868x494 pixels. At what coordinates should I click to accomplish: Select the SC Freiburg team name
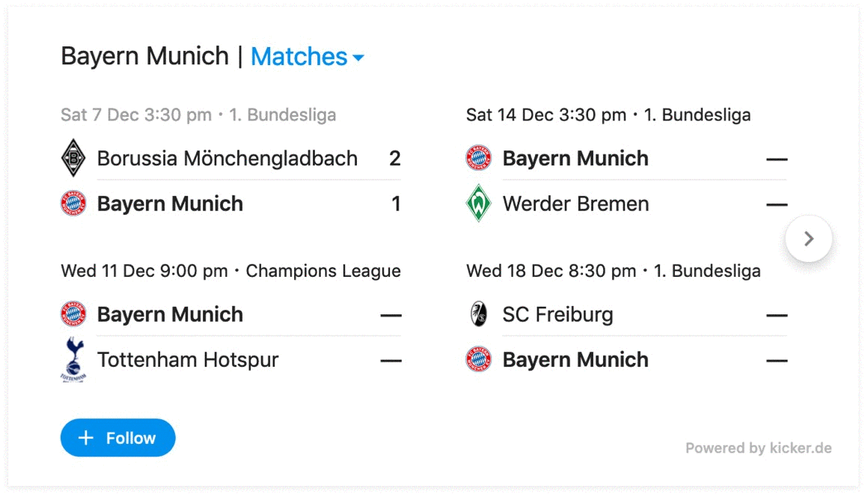pyautogui.click(x=558, y=314)
